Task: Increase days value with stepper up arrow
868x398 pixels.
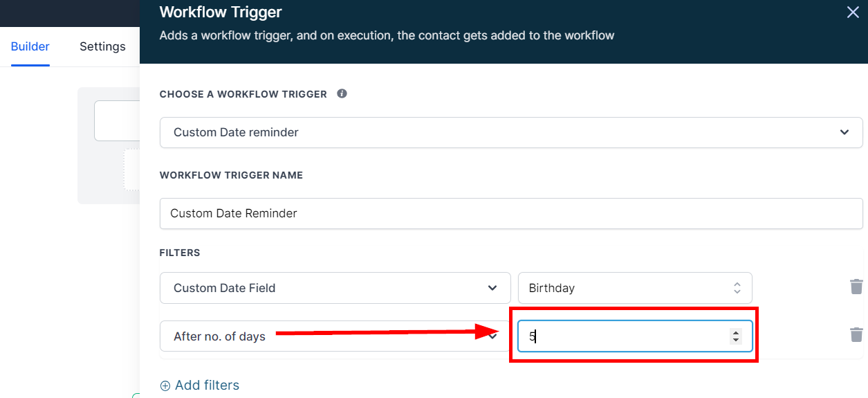Action: pos(736,332)
